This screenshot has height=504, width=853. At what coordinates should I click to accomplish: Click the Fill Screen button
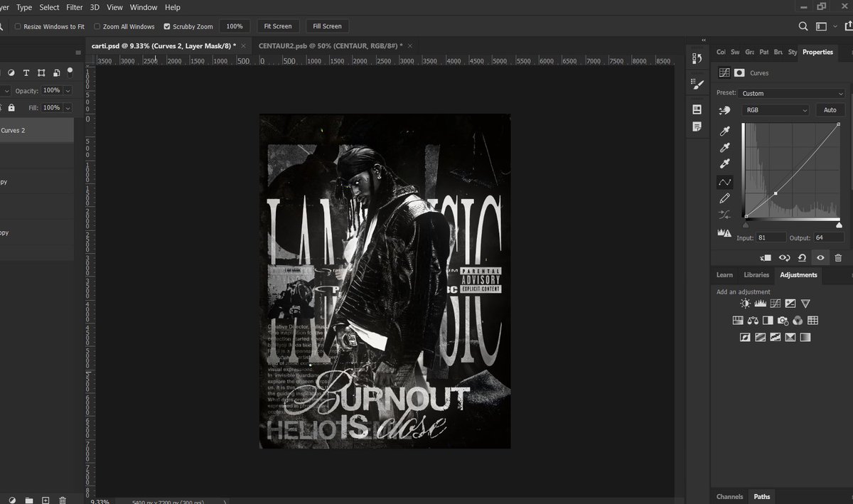[x=328, y=26]
